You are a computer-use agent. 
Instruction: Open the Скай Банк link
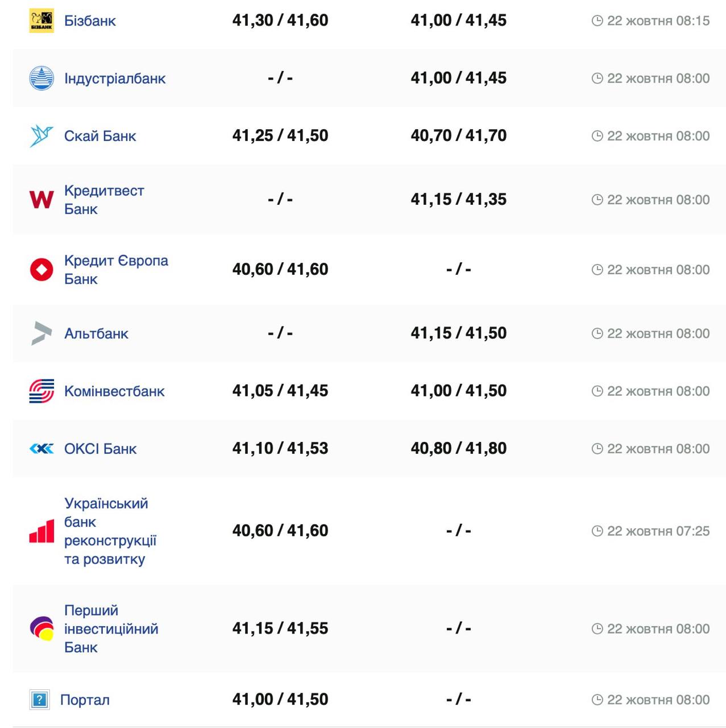pyautogui.click(x=100, y=136)
